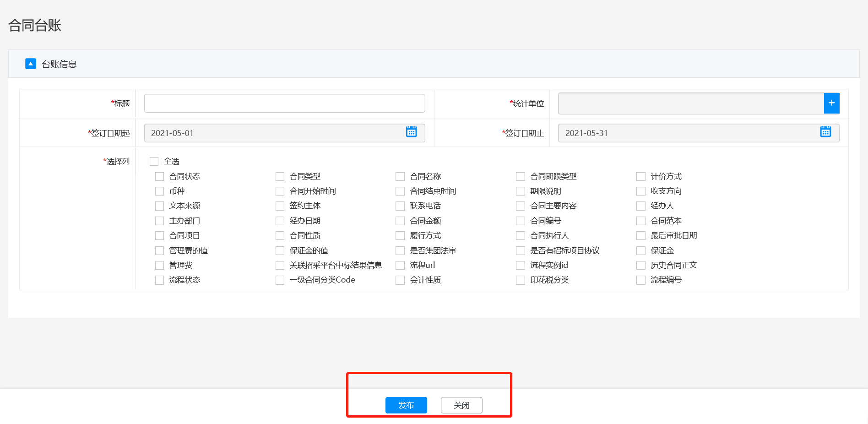
Task: Check the 印花税分类 option
Action: tap(521, 280)
